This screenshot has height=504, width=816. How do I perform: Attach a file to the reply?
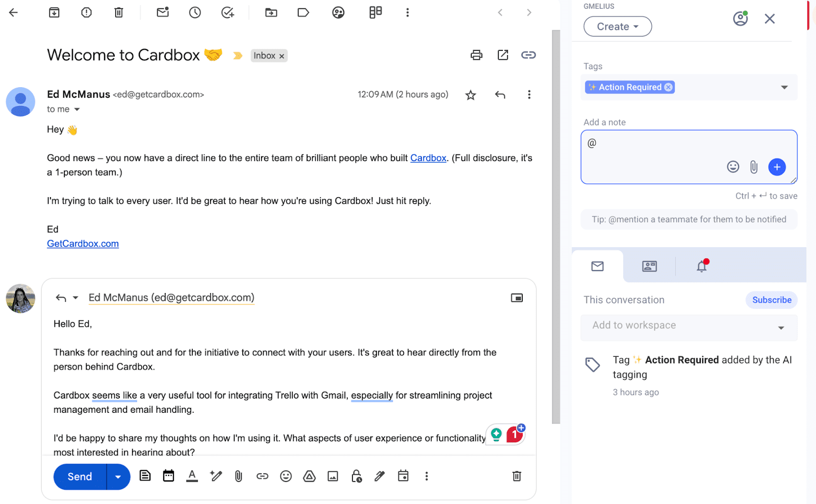click(238, 476)
